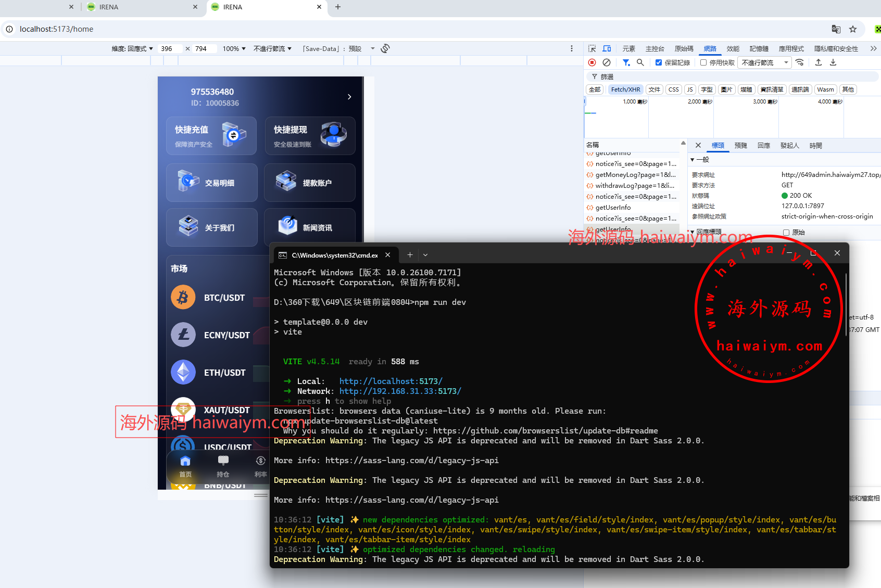The width and height of the screenshot is (881, 588).
Task: Click the inspect element picker icon
Action: tap(592, 48)
